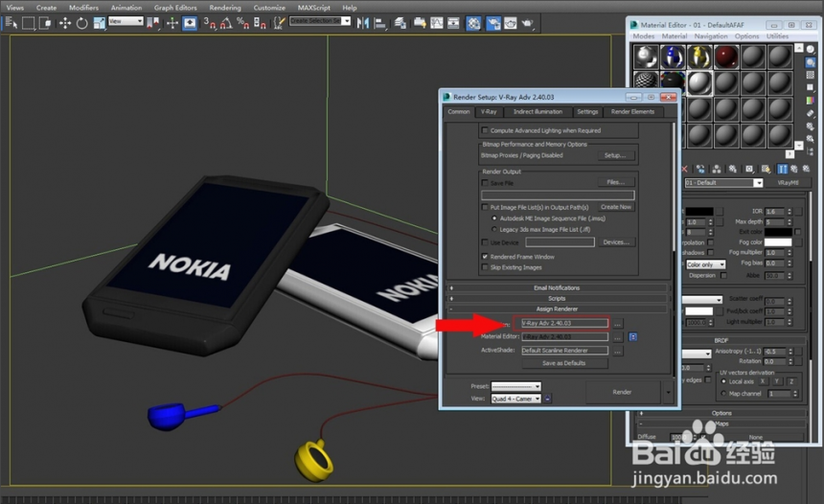Check the Use Device checkbox
824x504 pixels.
tap(485, 242)
